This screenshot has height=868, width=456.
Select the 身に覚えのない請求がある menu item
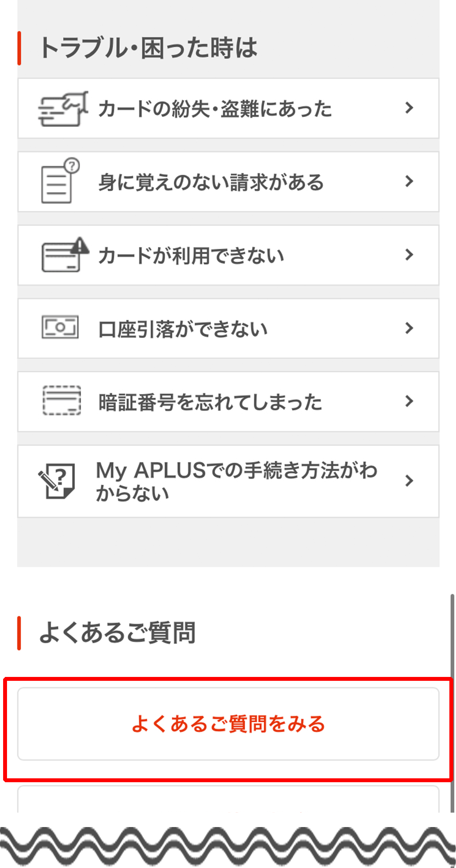(x=211, y=182)
